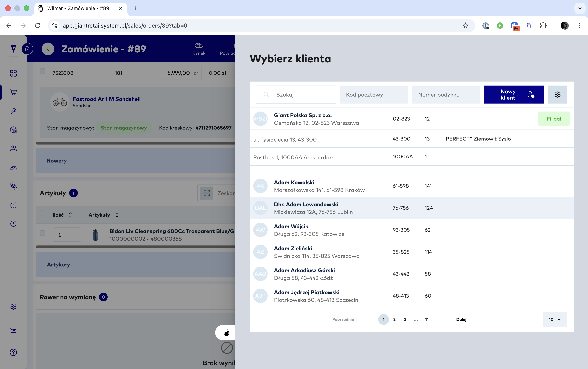
Task: Open the help question mark icon
Action: (13, 352)
